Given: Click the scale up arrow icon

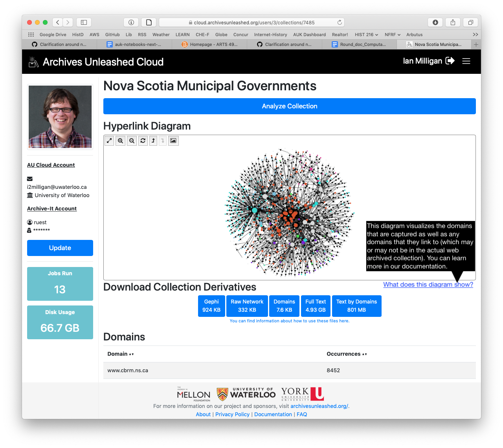Looking at the screenshot, I should coord(153,141).
